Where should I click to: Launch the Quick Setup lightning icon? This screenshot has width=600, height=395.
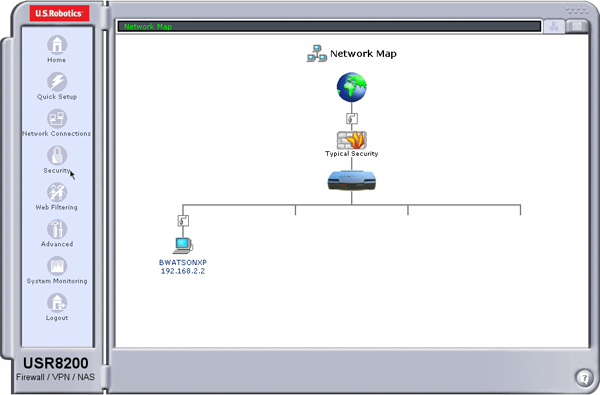57,82
